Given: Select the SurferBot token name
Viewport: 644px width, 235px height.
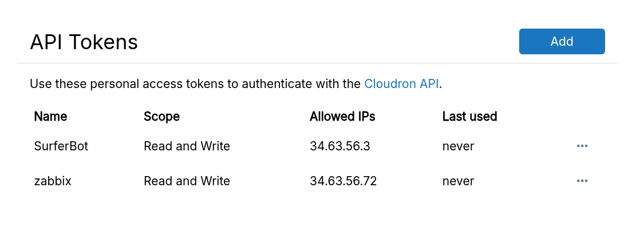Looking at the screenshot, I should pyautogui.click(x=61, y=146).
